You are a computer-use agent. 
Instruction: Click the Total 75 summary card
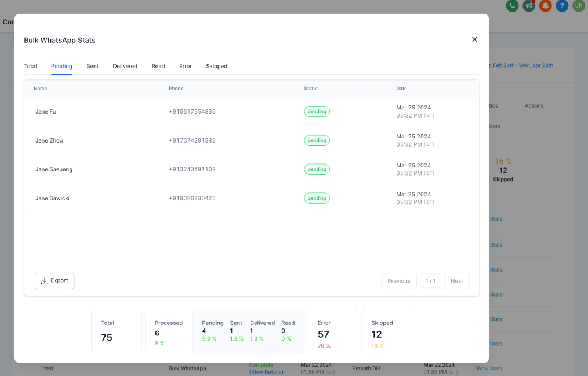point(116,331)
